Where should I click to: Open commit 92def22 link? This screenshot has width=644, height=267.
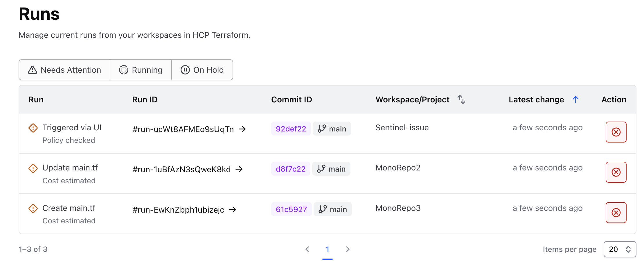[x=291, y=129]
